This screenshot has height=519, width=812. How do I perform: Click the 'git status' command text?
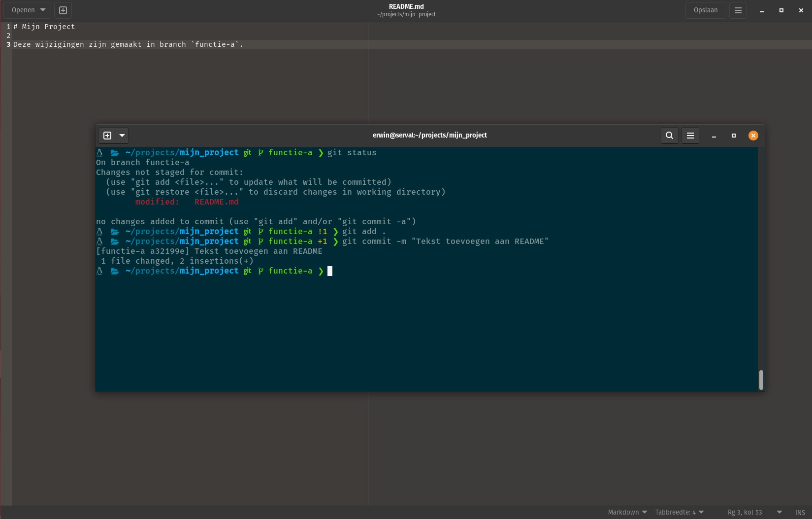coord(352,153)
